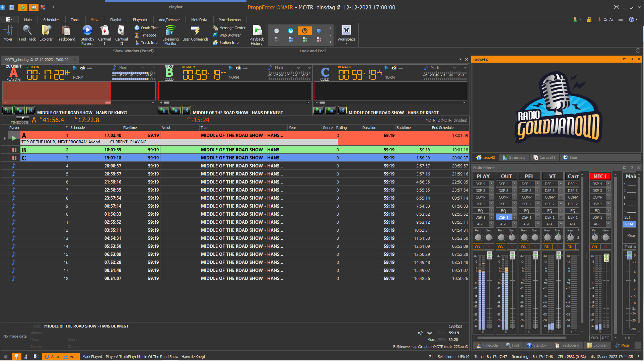
Task: Switch to the Playback ribbon tab
Action: [140, 20]
